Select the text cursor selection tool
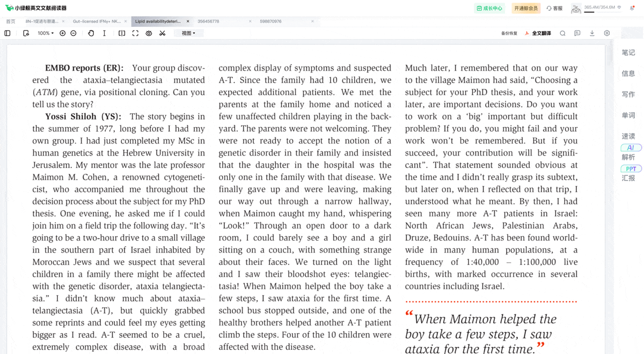Viewport: 644px width, 354px height. click(104, 33)
